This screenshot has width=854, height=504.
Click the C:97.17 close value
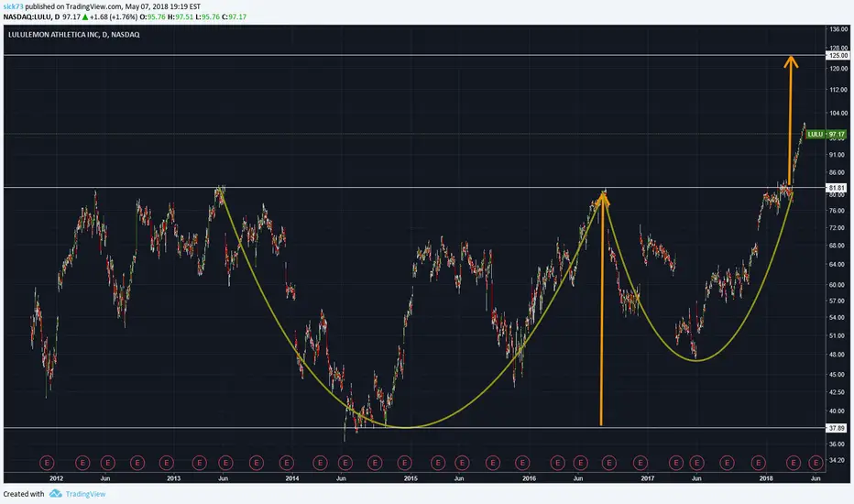[x=235, y=16]
